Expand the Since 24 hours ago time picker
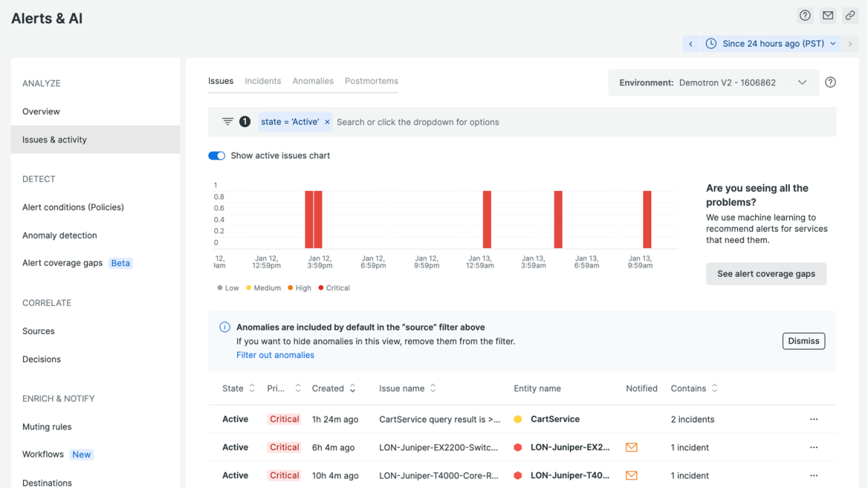The width and height of the screenshot is (868, 488). tap(771, 44)
